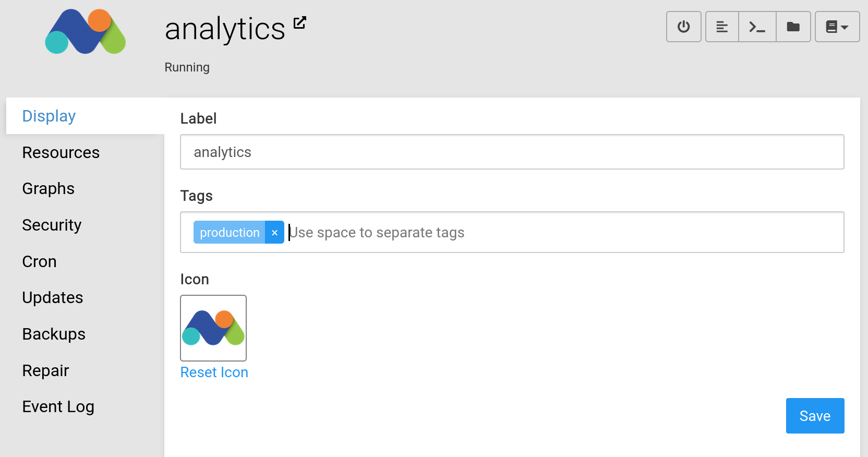Remove the production tag
868x457 pixels.
click(x=274, y=233)
